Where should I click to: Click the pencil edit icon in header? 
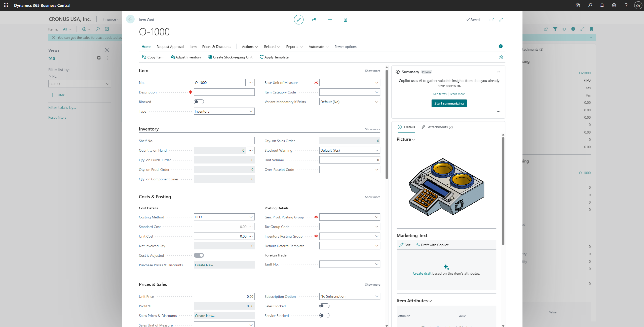click(298, 20)
